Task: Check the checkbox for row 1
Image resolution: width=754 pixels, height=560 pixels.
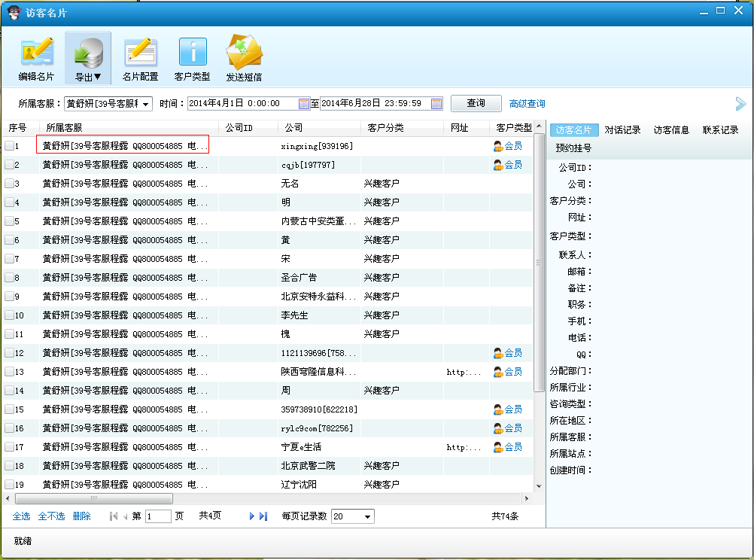Action: click(9, 146)
